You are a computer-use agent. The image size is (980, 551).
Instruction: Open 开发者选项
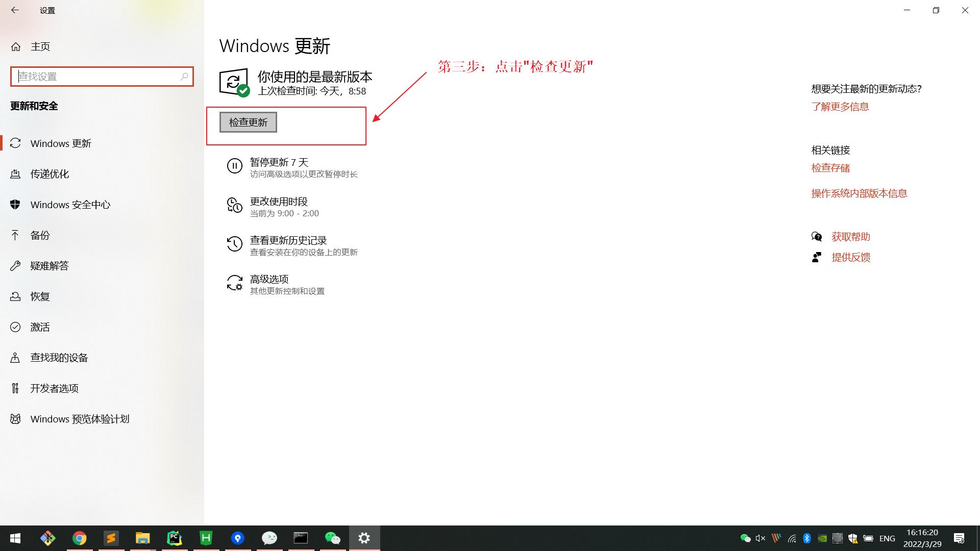[54, 388]
